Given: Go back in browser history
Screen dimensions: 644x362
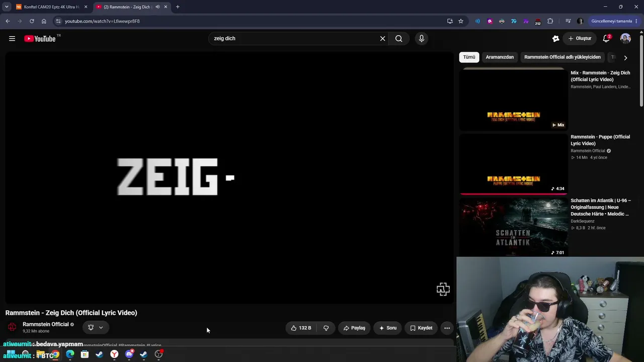Looking at the screenshot, I should [8, 21].
